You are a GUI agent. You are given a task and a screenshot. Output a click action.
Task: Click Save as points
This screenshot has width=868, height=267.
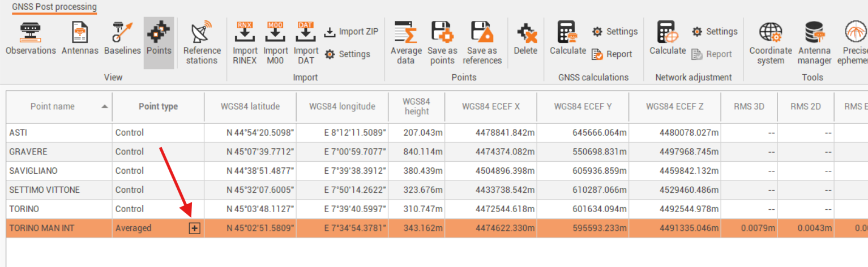point(442,43)
